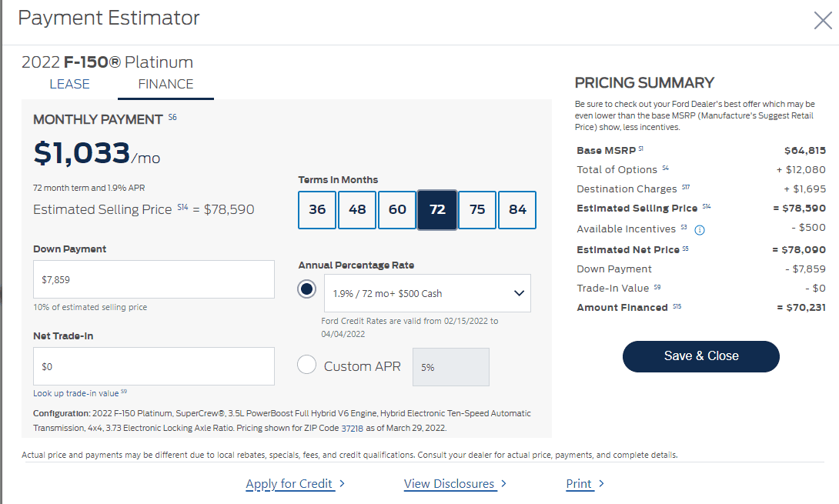Select the 36 month term
The width and height of the screenshot is (839, 504).
pyautogui.click(x=316, y=209)
